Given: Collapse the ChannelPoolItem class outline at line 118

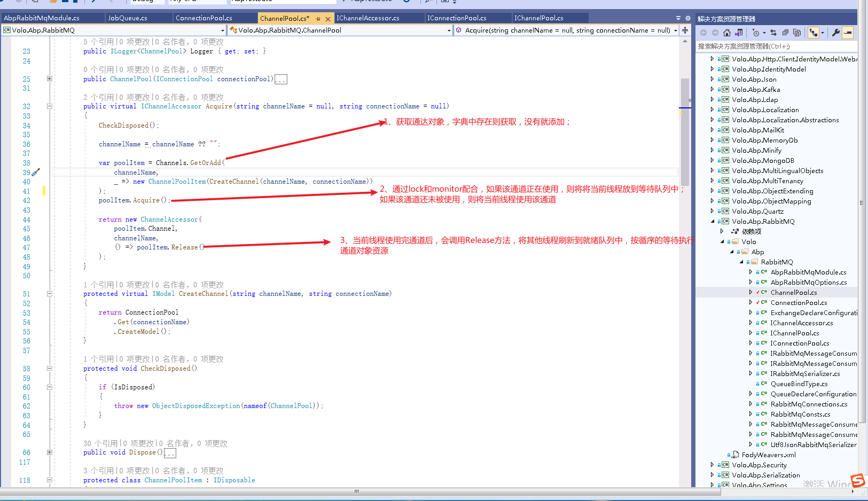Looking at the screenshot, I should pyautogui.click(x=50, y=480).
